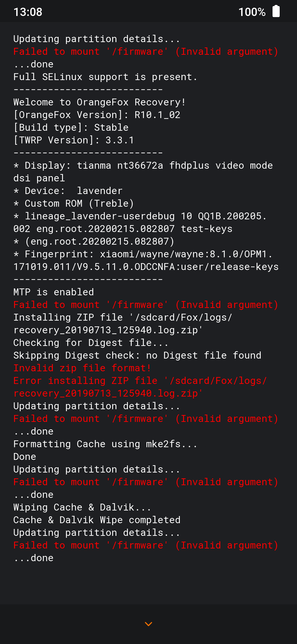Collapse the console output panel

click(148, 624)
